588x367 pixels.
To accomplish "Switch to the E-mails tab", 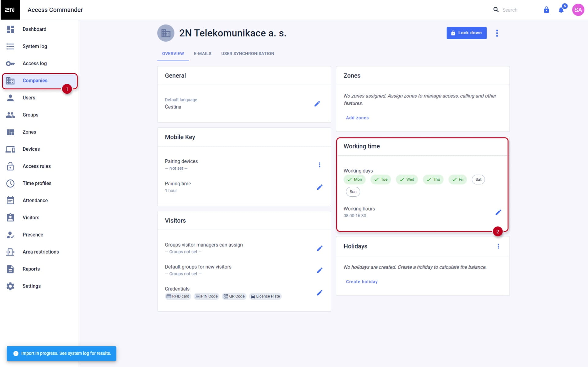I will (x=202, y=54).
